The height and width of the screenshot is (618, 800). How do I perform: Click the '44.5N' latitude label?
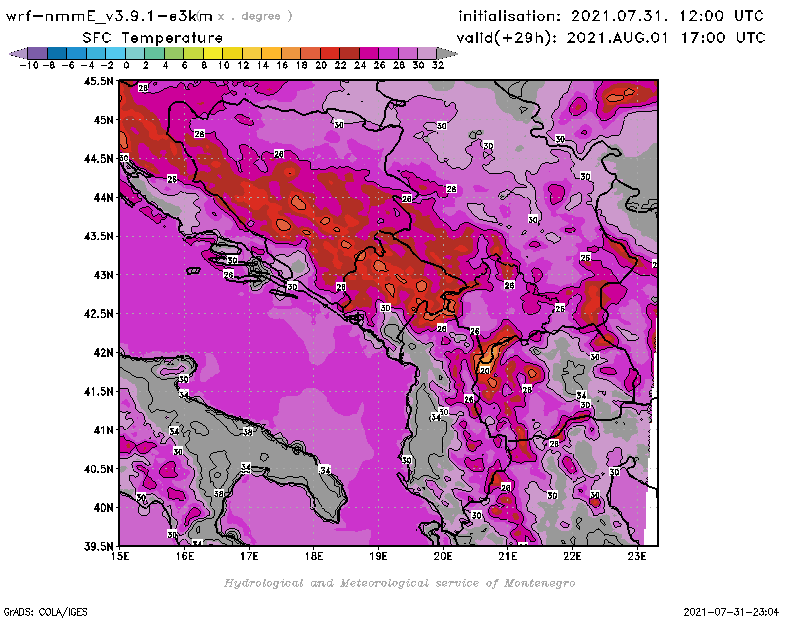[98, 159]
